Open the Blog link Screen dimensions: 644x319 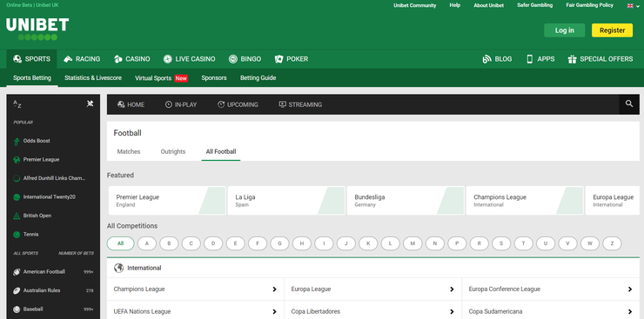[497, 59]
